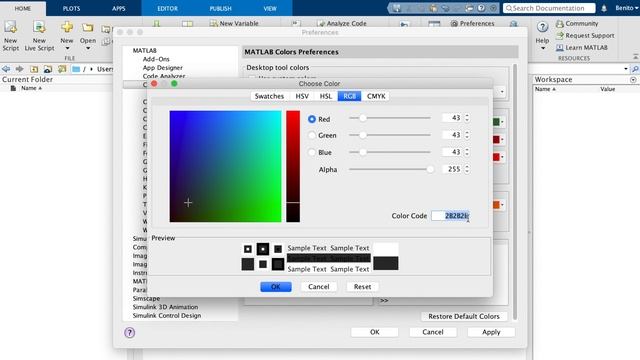Click the New Variable toolbar item
The image size is (640, 360).
point(234,24)
